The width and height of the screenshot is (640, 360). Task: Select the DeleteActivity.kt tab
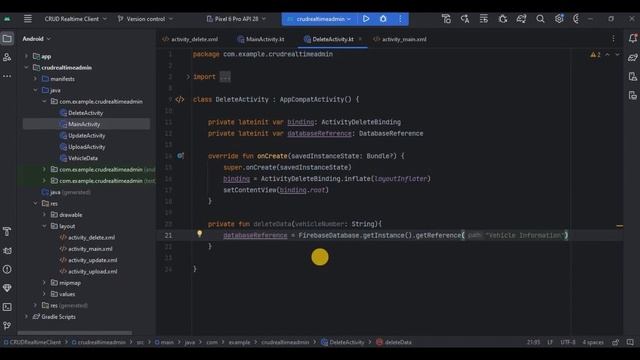(x=329, y=39)
